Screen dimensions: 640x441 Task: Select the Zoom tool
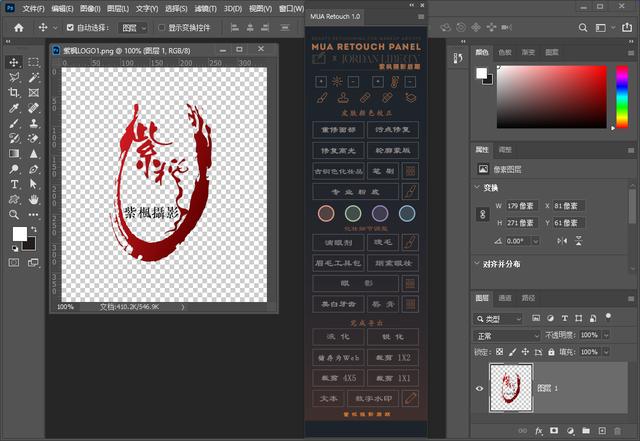pos(14,214)
